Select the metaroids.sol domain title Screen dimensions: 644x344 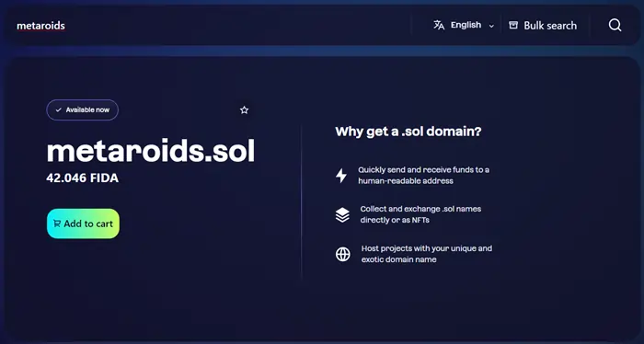(x=151, y=151)
